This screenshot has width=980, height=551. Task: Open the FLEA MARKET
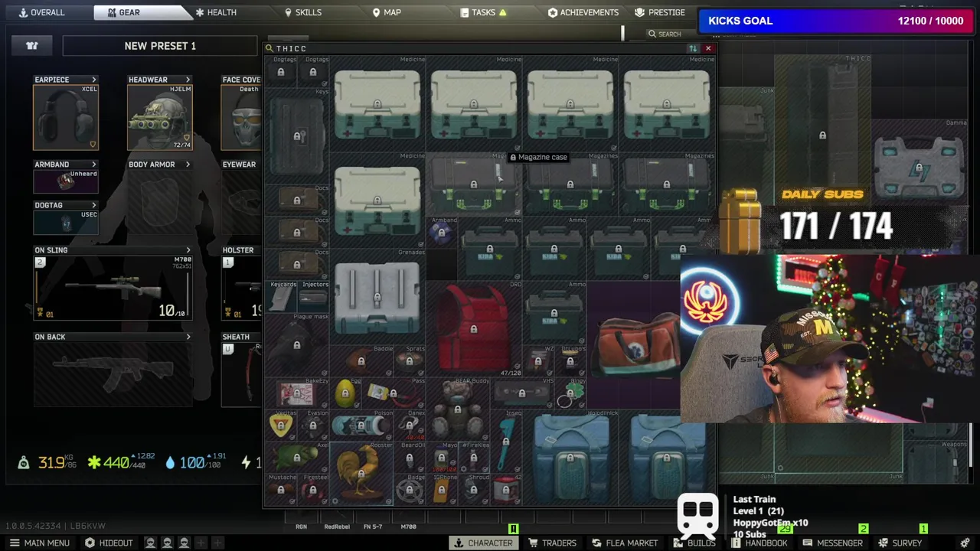click(x=624, y=543)
